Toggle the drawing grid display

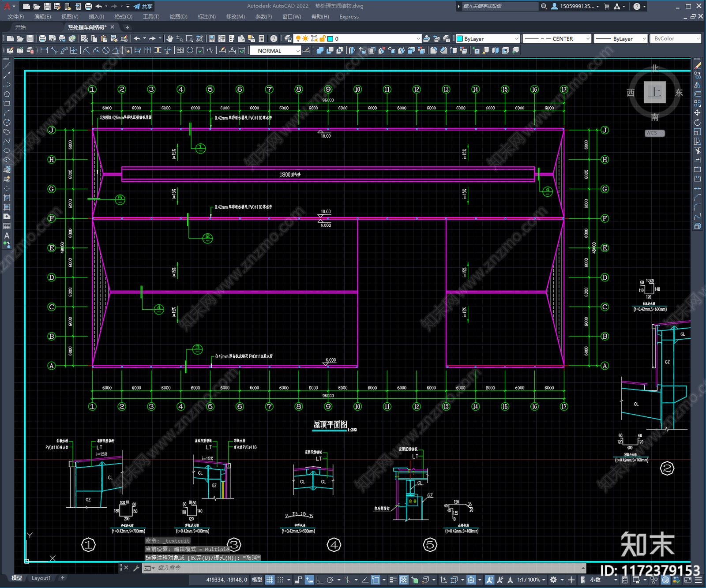point(270,580)
